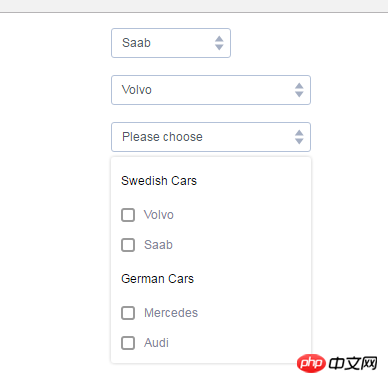
Task: Open the Please choose dropdown
Action: [x=211, y=137]
